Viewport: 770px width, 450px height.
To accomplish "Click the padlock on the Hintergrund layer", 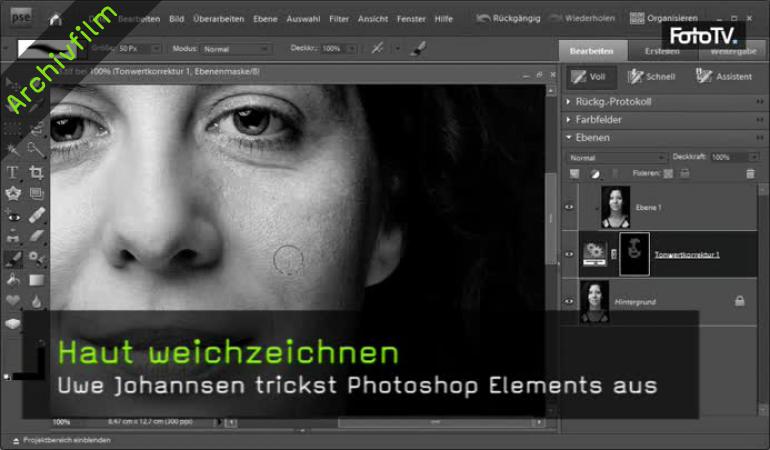I will pos(740,301).
